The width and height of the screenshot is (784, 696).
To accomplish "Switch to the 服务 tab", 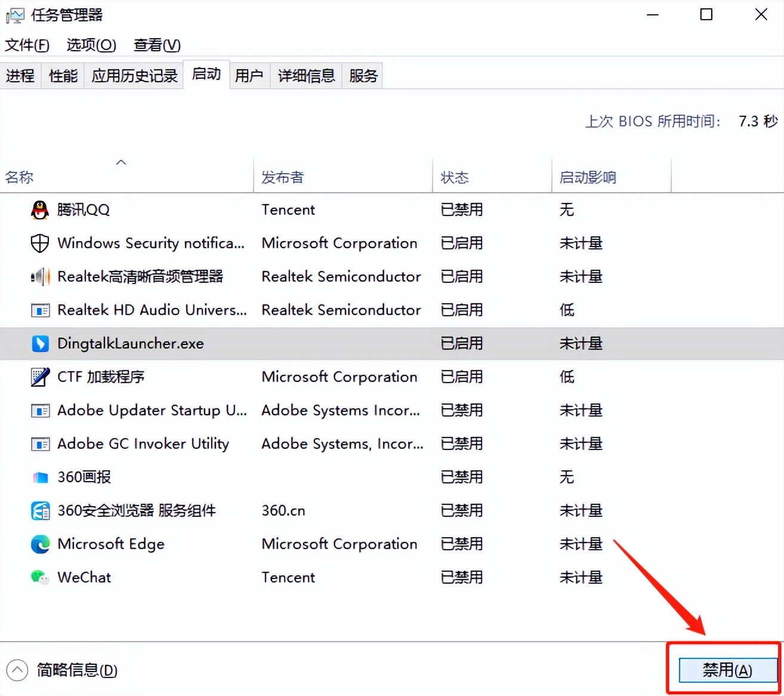I will click(362, 75).
